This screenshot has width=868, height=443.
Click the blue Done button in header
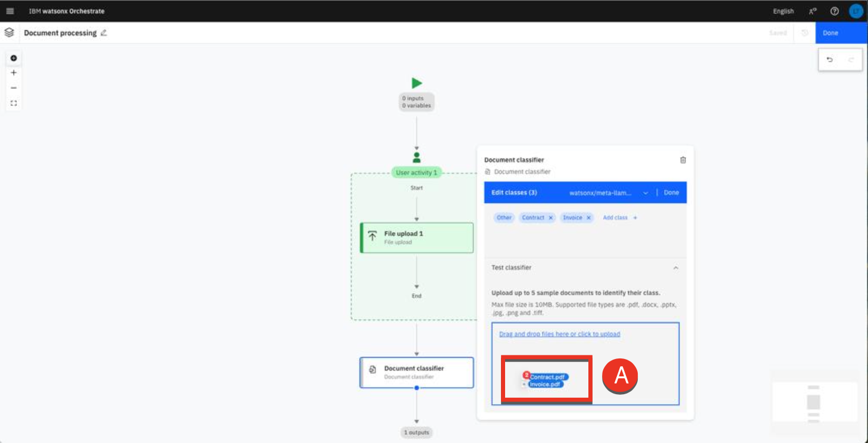pyautogui.click(x=841, y=33)
